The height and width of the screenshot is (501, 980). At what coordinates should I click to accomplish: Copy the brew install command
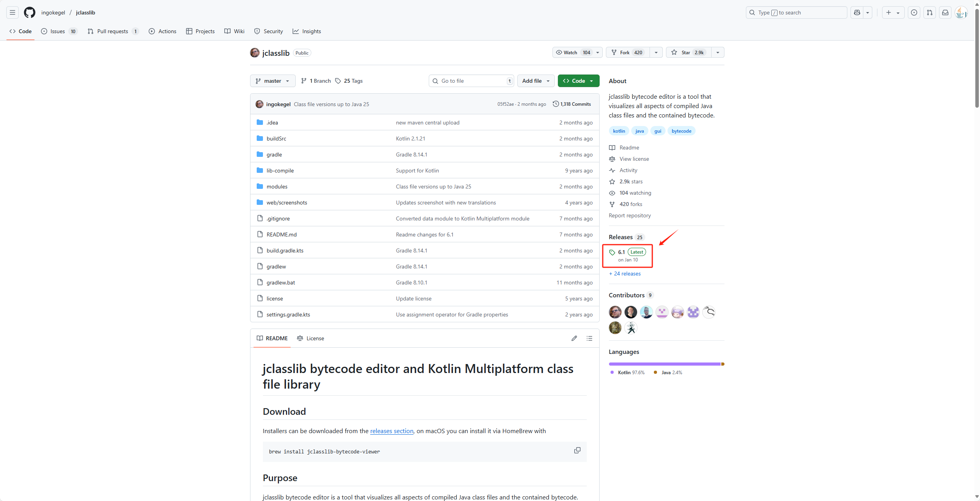pyautogui.click(x=577, y=450)
